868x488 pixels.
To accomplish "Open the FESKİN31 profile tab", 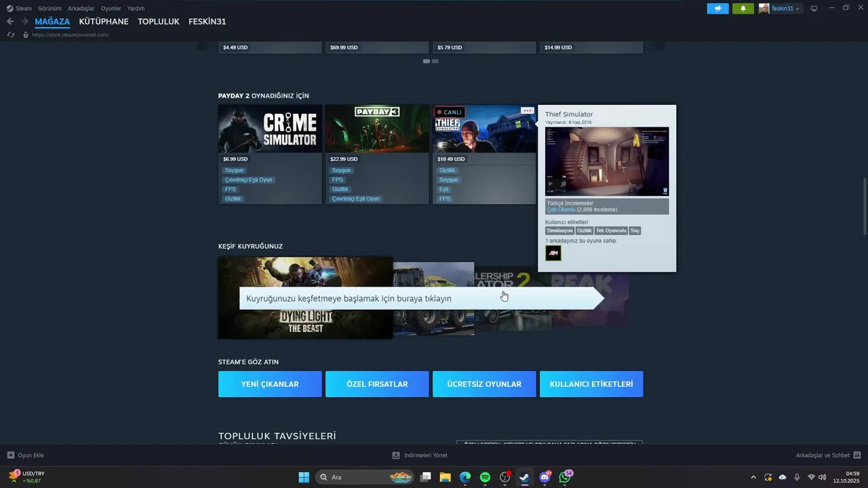I will (x=208, y=22).
